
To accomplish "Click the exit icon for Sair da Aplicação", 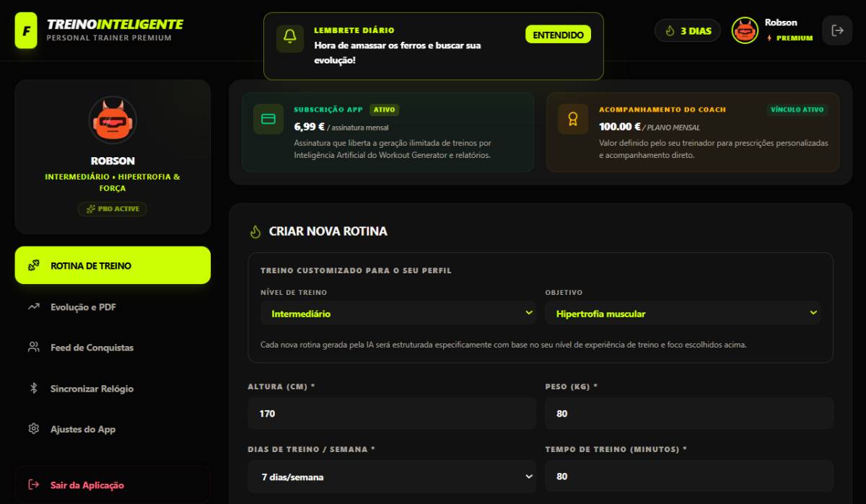I will [x=33, y=485].
